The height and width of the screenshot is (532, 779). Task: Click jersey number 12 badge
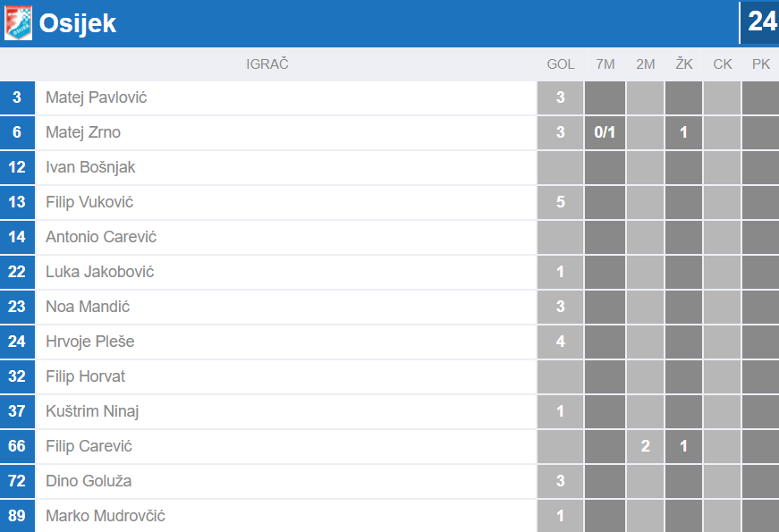(17, 167)
